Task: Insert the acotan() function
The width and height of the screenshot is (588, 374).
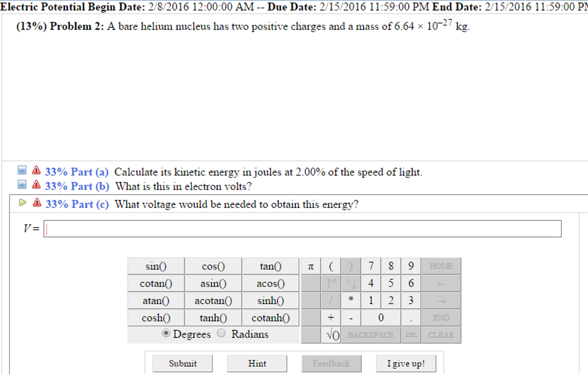Action: [x=213, y=300]
